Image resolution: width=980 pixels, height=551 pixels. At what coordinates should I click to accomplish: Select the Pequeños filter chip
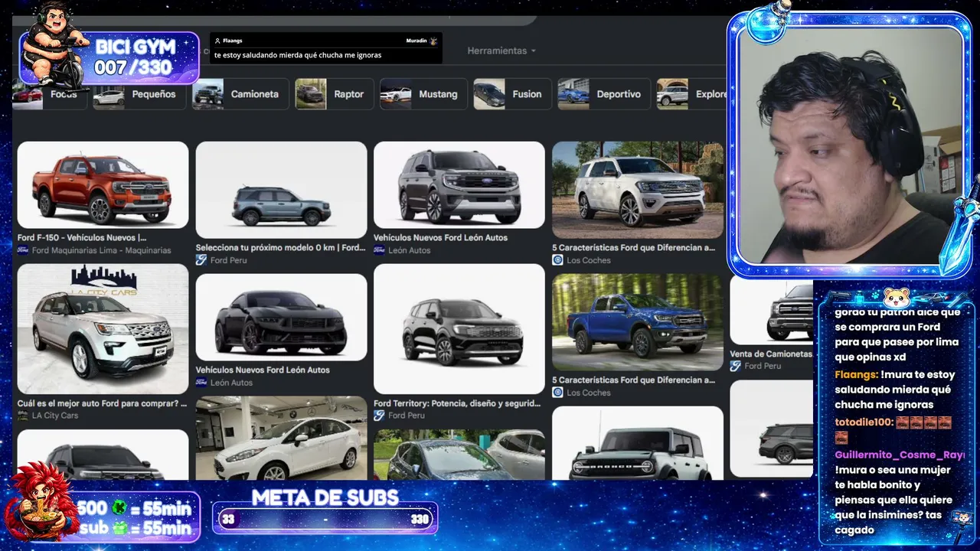coord(139,94)
